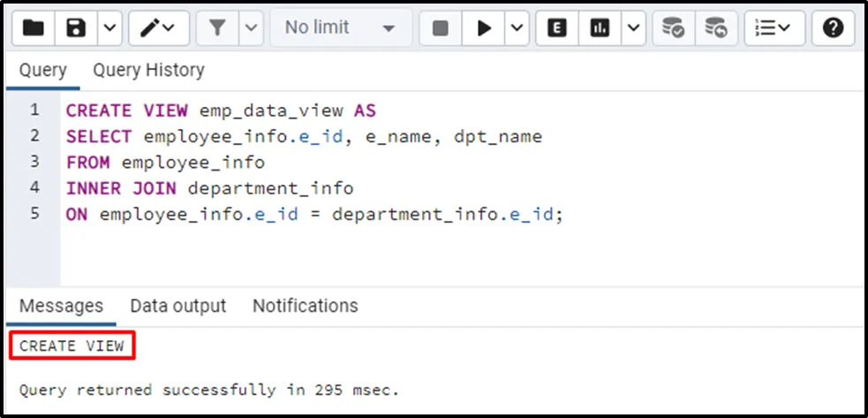Execute the query with the play button
This screenshot has height=418, width=868.
coord(484,28)
